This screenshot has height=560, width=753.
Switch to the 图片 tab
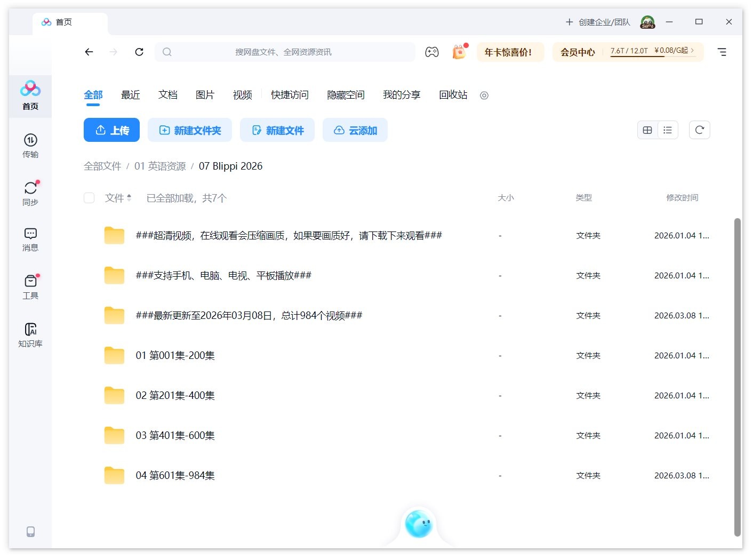(x=205, y=95)
